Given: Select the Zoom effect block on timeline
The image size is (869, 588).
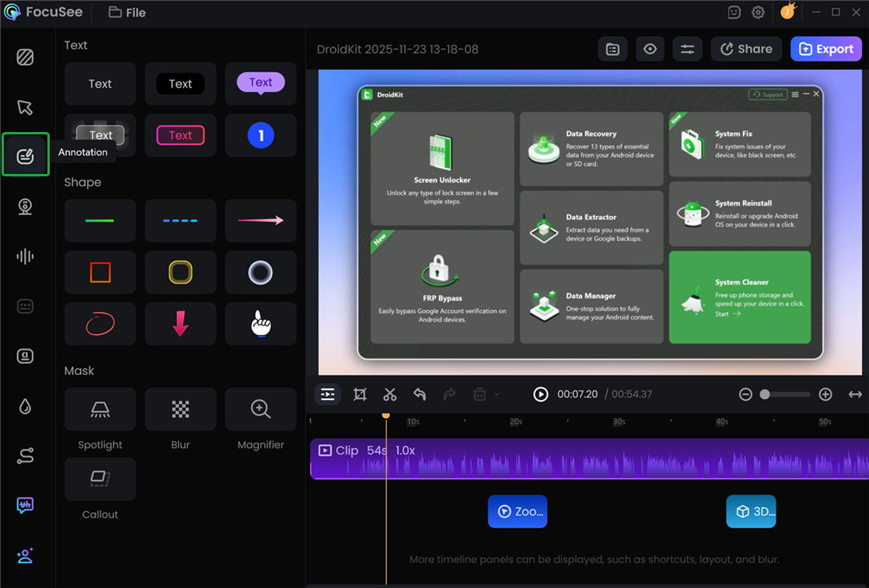Looking at the screenshot, I should [x=518, y=512].
